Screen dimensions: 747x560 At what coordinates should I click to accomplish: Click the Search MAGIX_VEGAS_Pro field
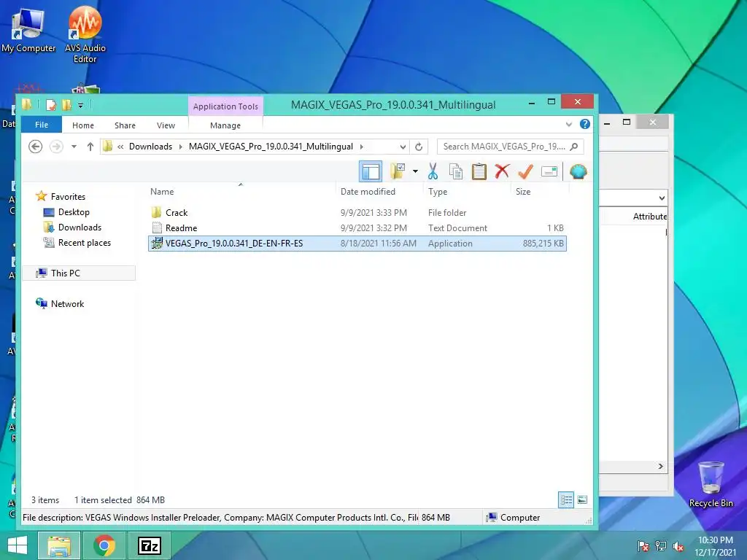tap(510, 147)
